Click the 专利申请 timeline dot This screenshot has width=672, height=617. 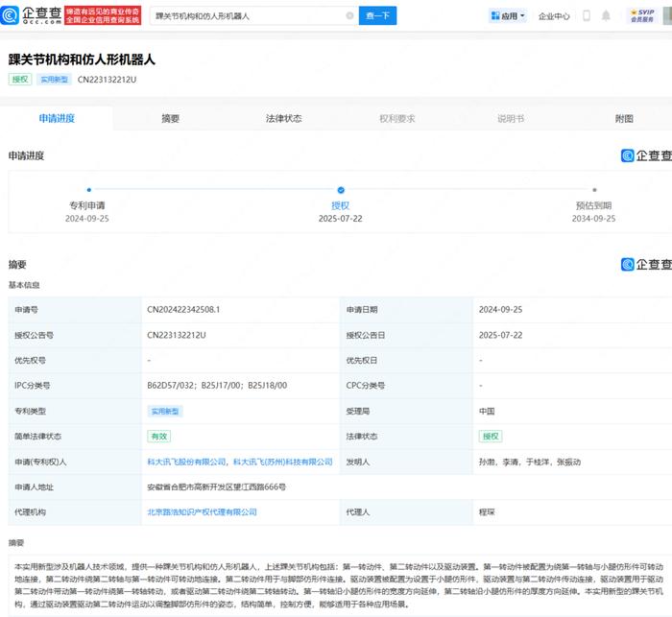tap(88, 190)
